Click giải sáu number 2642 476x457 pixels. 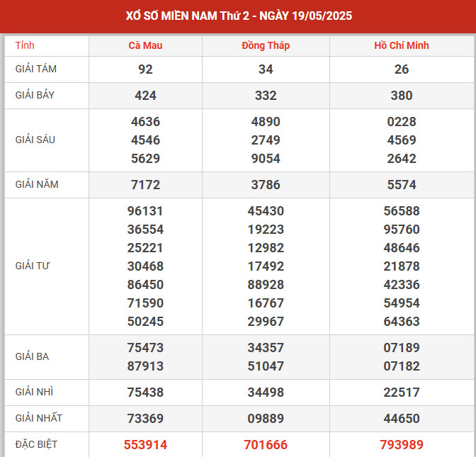(402, 159)
